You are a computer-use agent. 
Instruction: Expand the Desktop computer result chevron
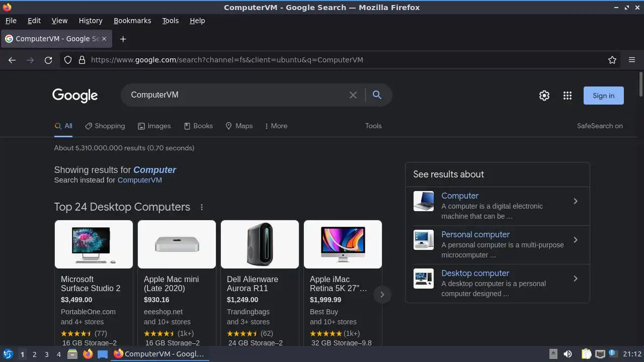pyautogui.click(x=576, y=279)
